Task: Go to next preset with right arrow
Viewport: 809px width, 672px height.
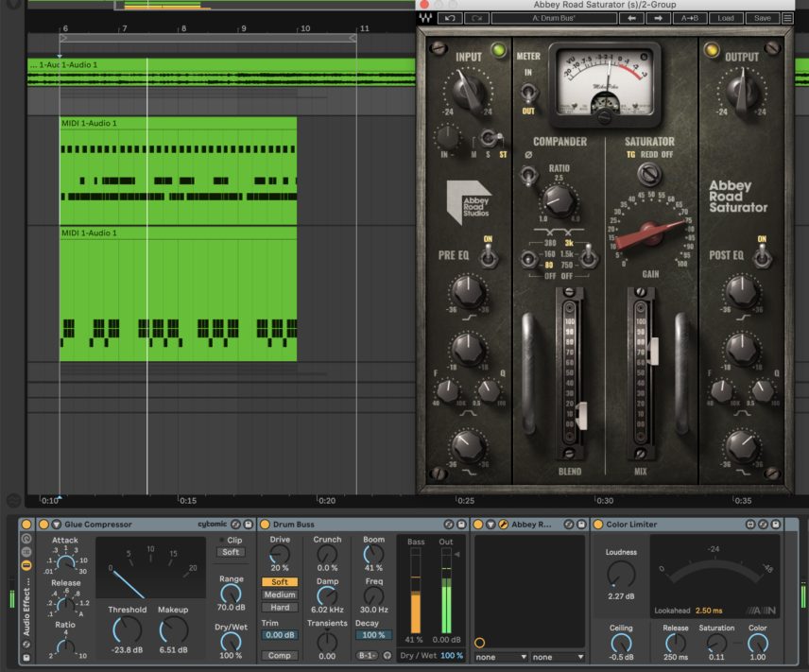Action: tap(658, 19)
